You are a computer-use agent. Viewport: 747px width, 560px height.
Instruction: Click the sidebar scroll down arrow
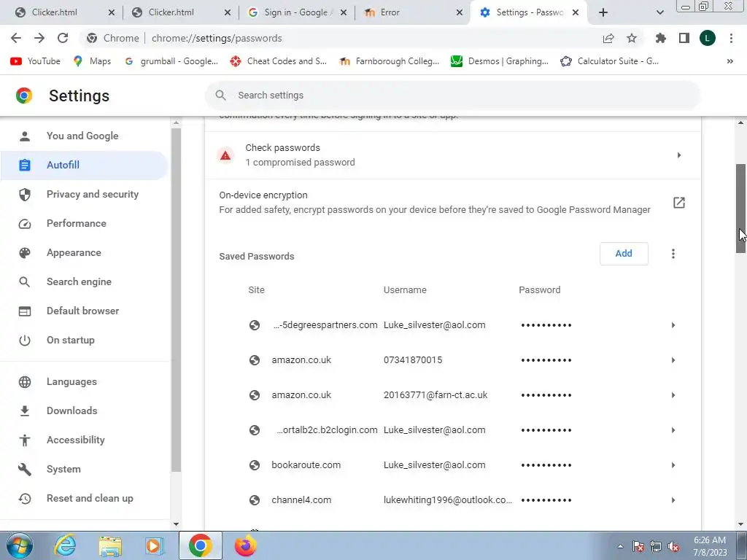click(176, 524)
